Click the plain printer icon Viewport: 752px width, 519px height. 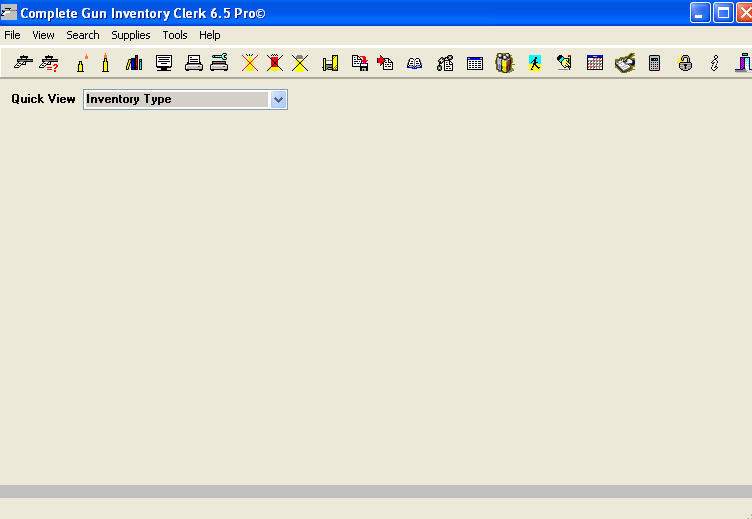click(x=194, y=63)
